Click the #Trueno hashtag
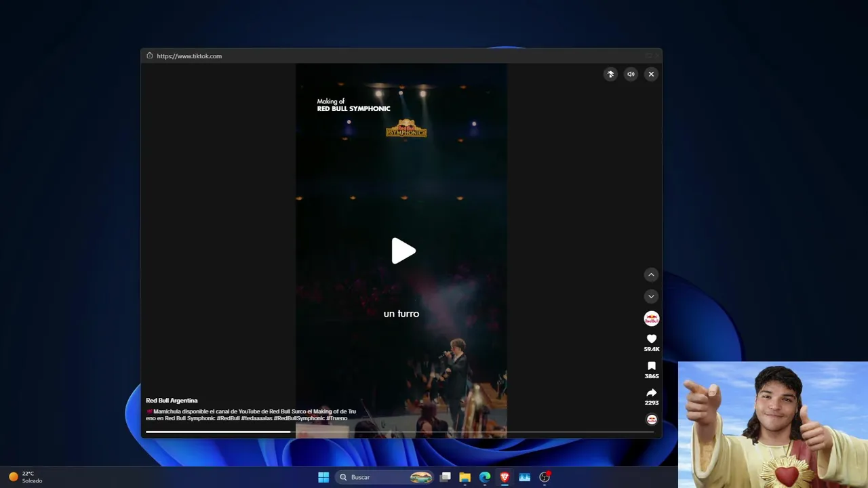 pos(336,418)
